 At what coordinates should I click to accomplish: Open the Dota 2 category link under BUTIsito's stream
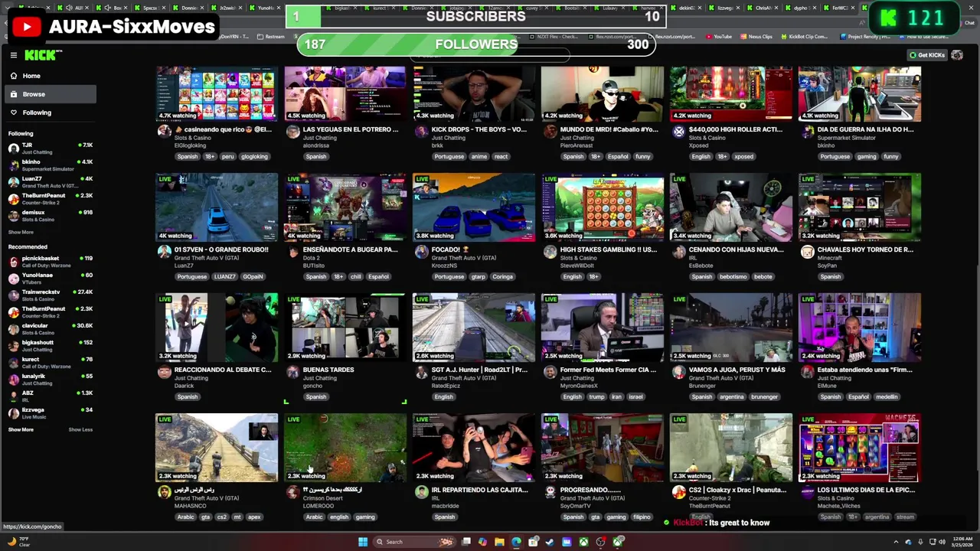(x=310, y=258)
